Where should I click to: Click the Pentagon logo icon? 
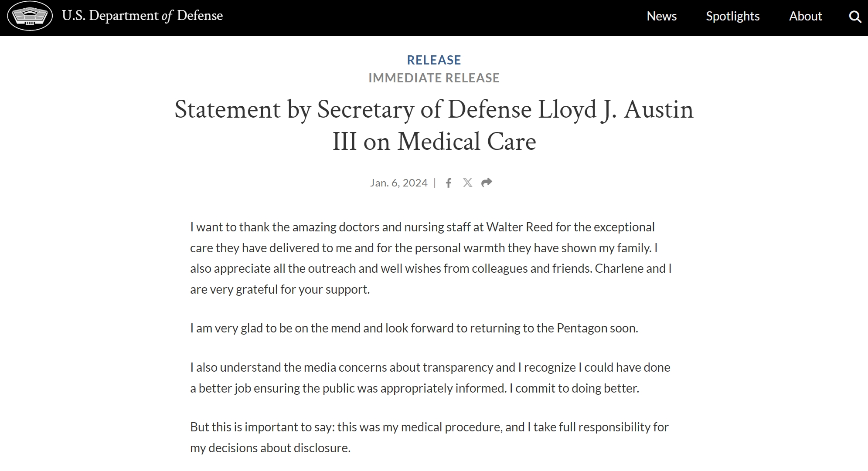click(x=30, y=16)
